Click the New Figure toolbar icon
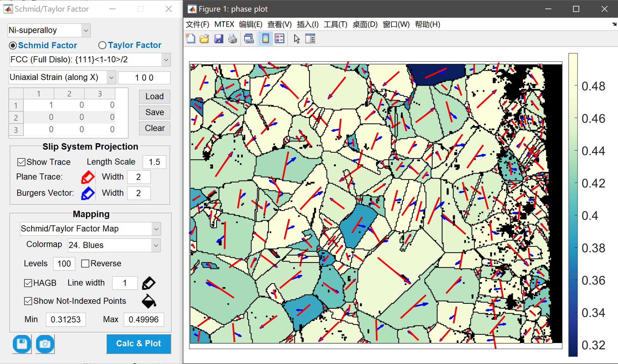 [191, 39]
